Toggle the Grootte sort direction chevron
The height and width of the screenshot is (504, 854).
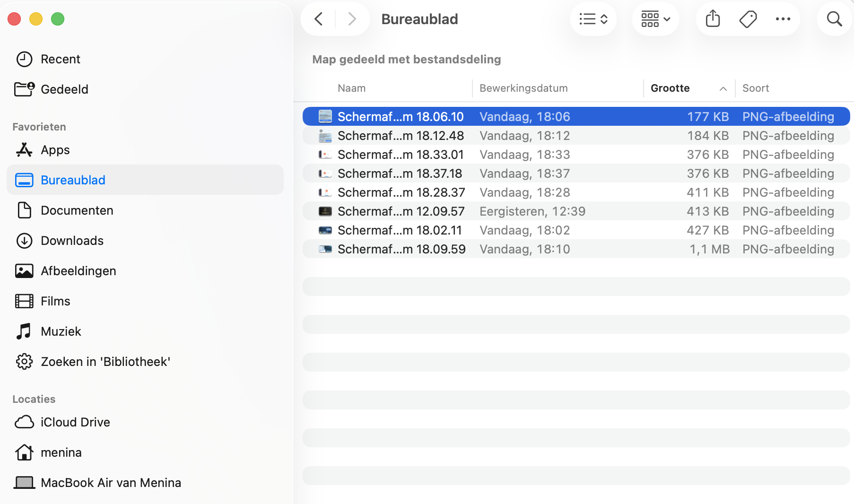(x=723, y=88)
